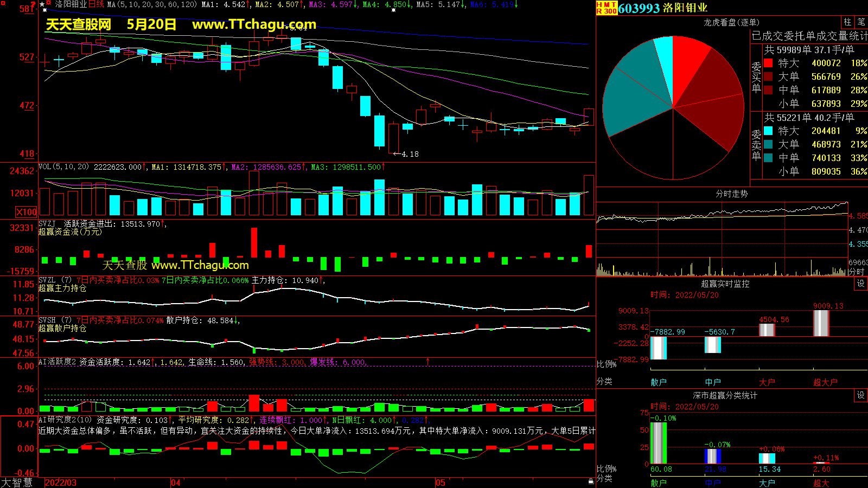Click the white star icon in chart header
This screenshot has width=868, height=488.
point(42,4)
